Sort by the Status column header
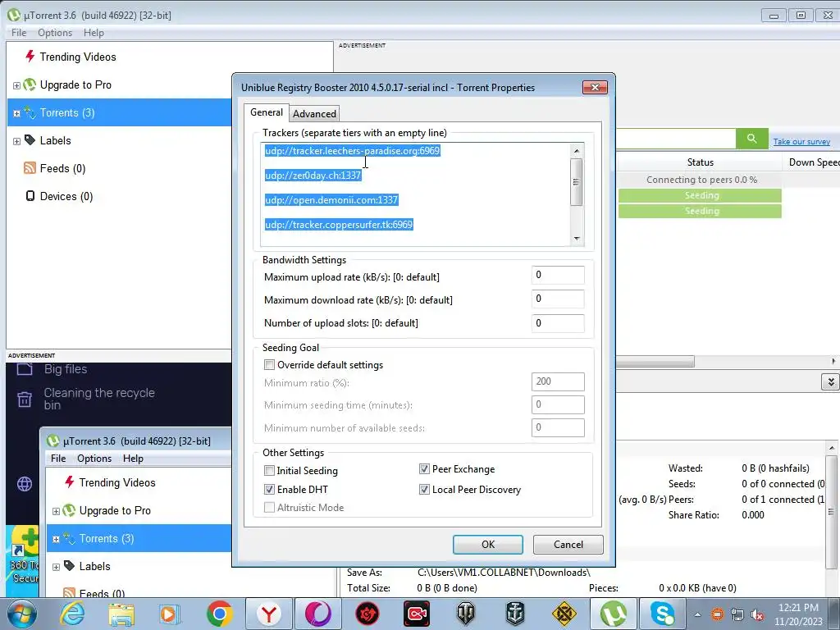The image size is (840, 630). tap(701, 162)
